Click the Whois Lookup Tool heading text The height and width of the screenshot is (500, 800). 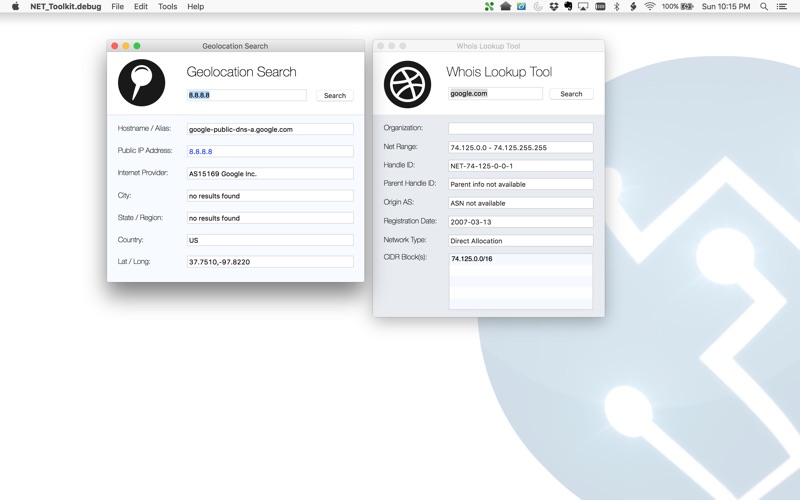[x=499, y=72]
